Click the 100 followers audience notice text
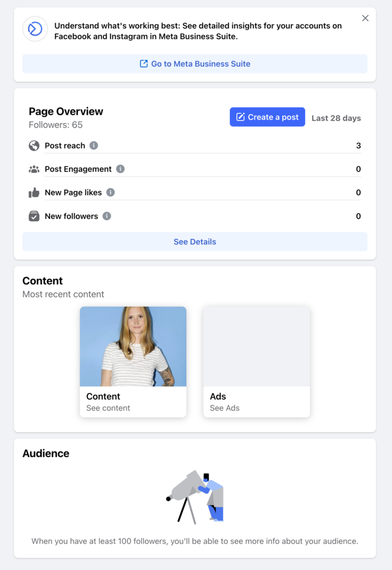Screen dimensions: 392x570 195,541
